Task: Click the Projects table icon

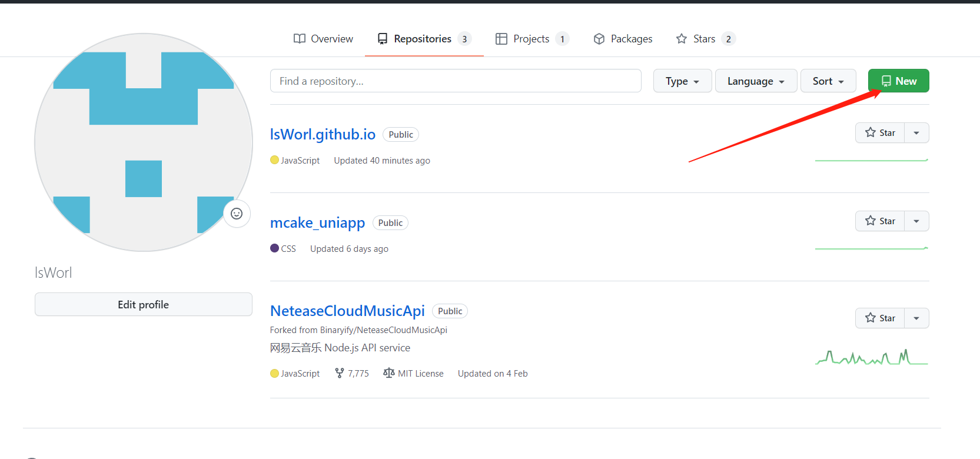Action: [501, 39]
